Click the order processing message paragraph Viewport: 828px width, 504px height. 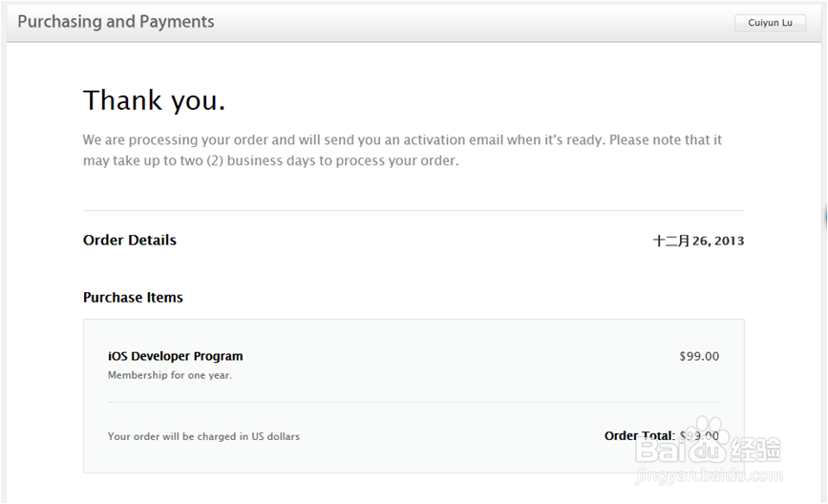401,150
